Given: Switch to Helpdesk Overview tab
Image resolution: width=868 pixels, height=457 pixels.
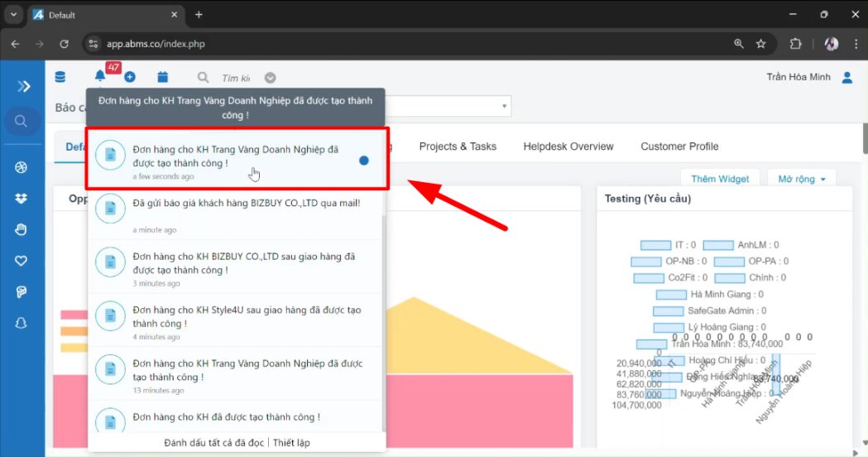Looking at the screenshot, I should [568, 147].
